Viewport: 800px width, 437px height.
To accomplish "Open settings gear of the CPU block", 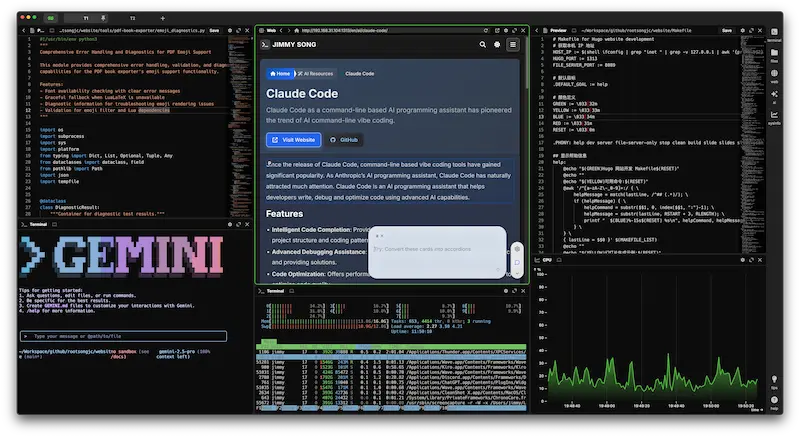I will click(742, 260).
